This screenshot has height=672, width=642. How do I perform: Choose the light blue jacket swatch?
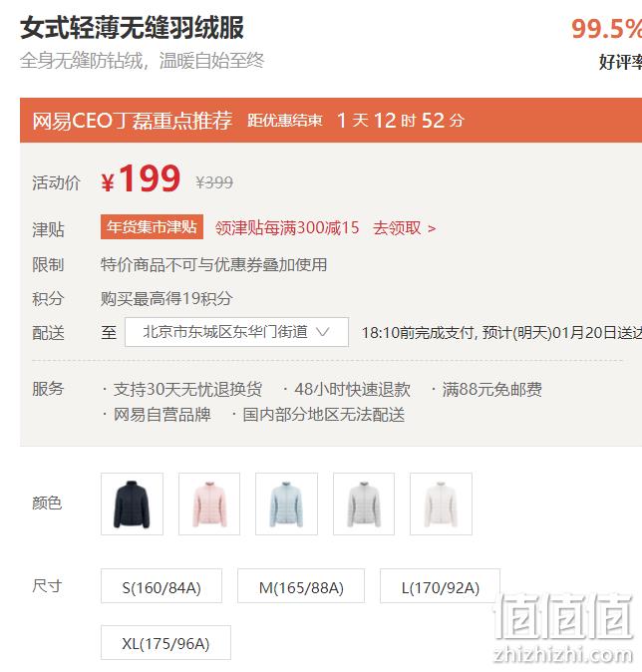(x=286, y=504)
